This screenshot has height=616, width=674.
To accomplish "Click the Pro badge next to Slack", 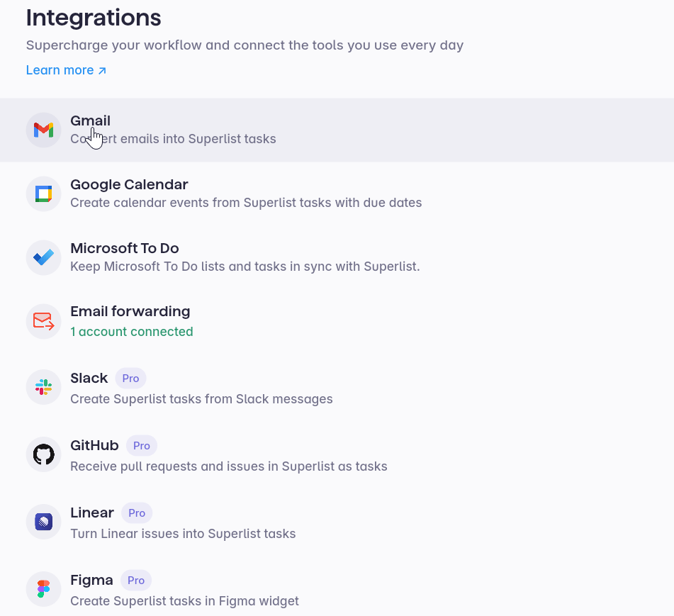I will 130,379.
